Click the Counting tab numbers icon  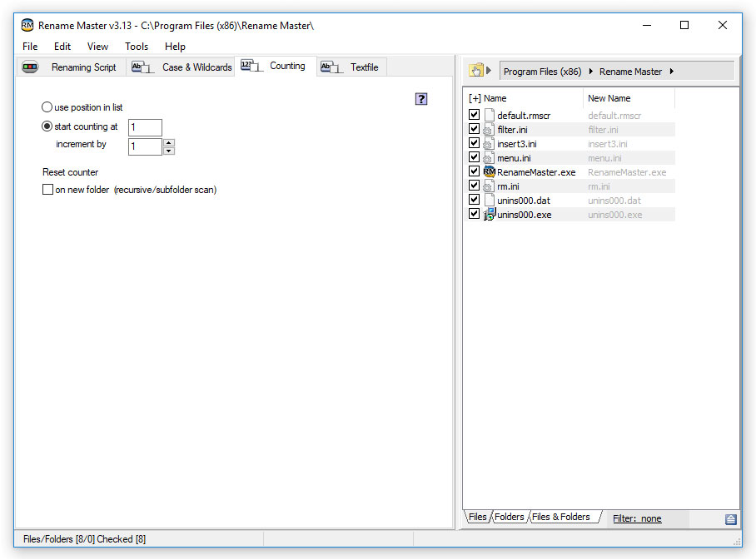(251, 66)
